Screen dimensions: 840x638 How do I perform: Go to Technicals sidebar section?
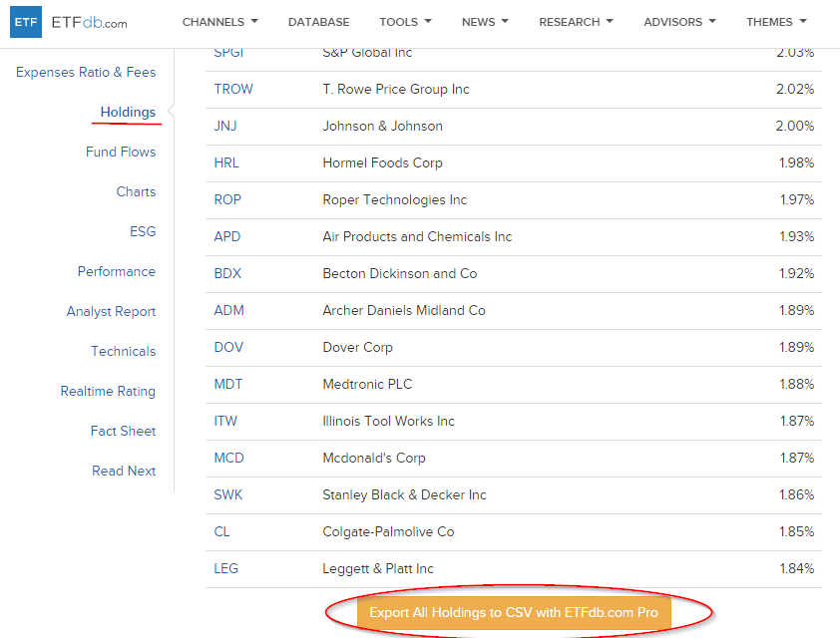pos(124,351)
